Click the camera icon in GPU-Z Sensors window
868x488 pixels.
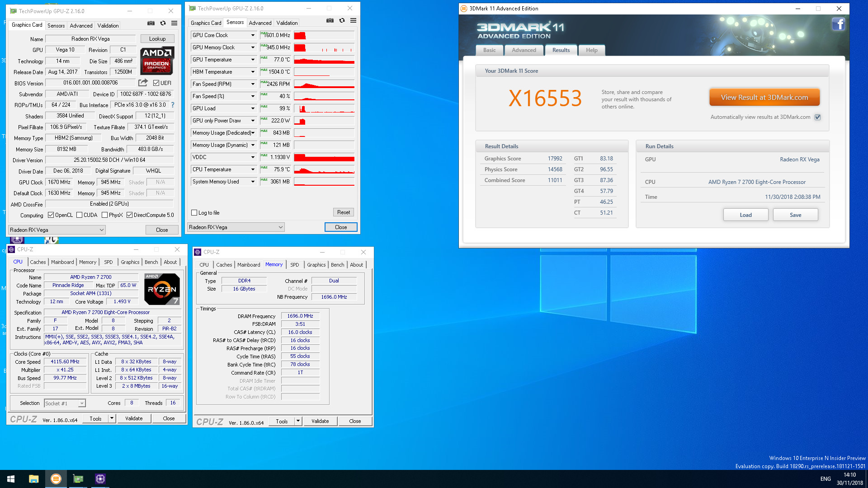[x=330, y=20]
